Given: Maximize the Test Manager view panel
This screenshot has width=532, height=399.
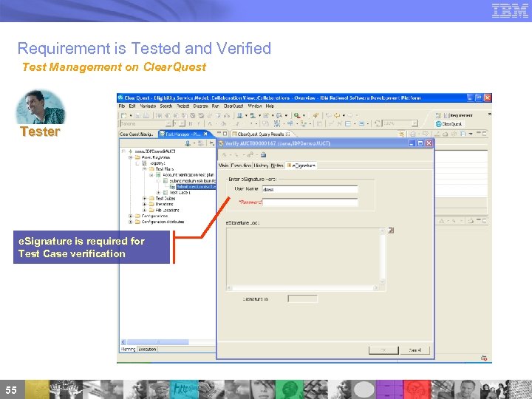Looking at the screenshot, I should (225, 134).
